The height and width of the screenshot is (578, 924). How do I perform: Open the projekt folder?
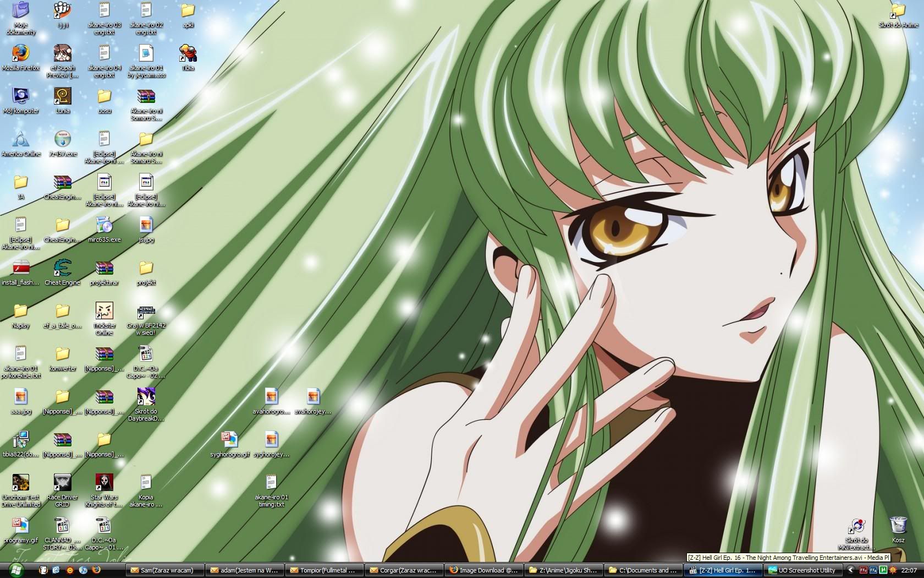pos(146,272)
